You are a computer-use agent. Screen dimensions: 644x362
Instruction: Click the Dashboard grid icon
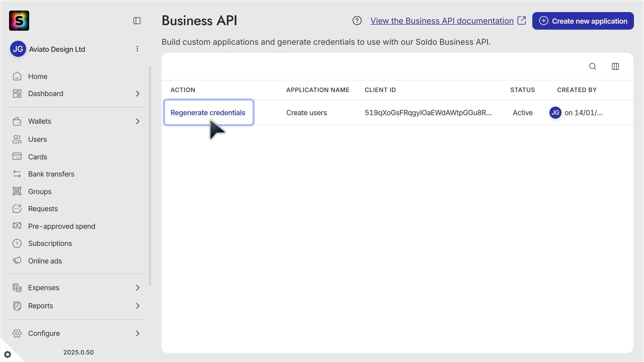click(x=17, y=94)
